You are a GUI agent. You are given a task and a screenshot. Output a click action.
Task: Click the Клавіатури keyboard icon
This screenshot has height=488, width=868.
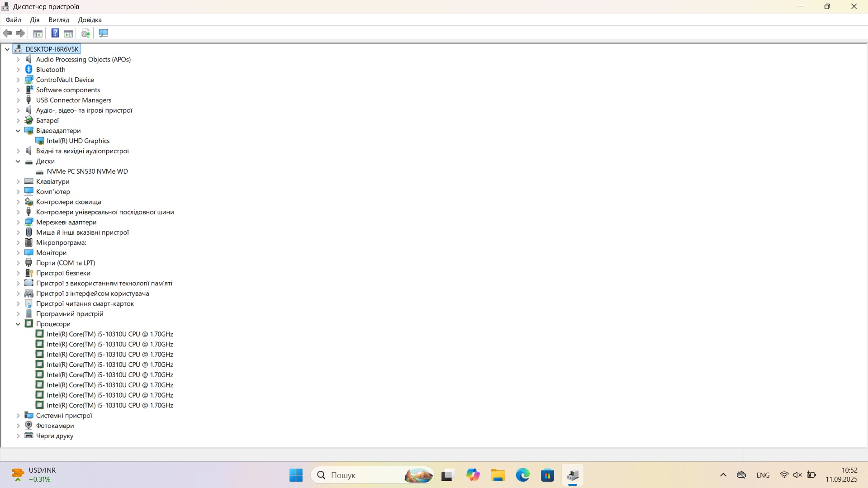pyautogui.click(x=29, y=181)
